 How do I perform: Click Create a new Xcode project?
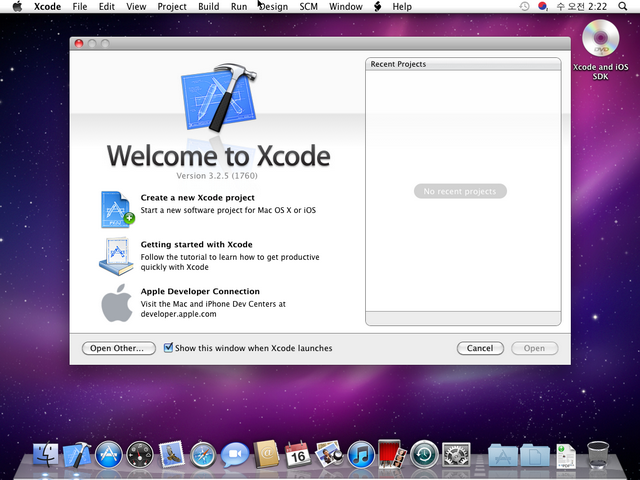click(x=198, y=198)
